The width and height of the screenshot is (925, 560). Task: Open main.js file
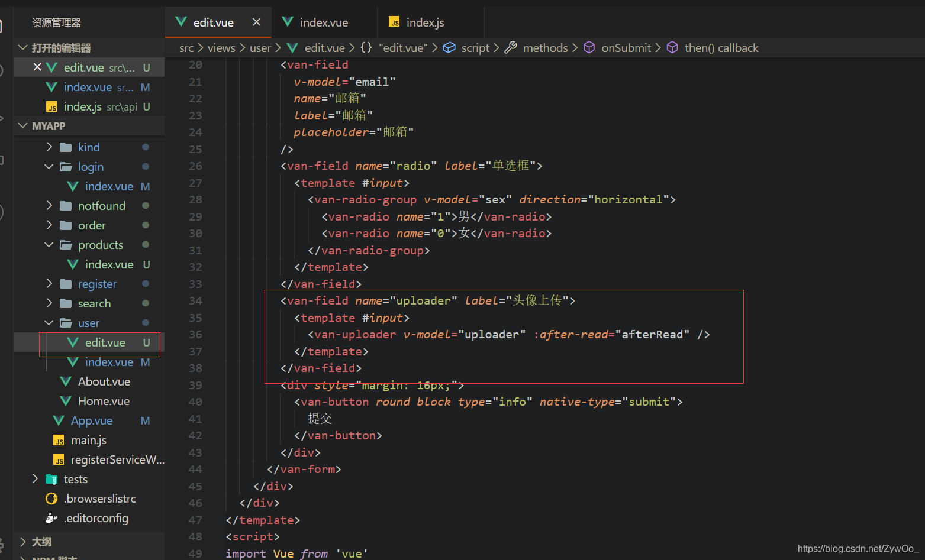pyautogui.click(x=88, y=440)
